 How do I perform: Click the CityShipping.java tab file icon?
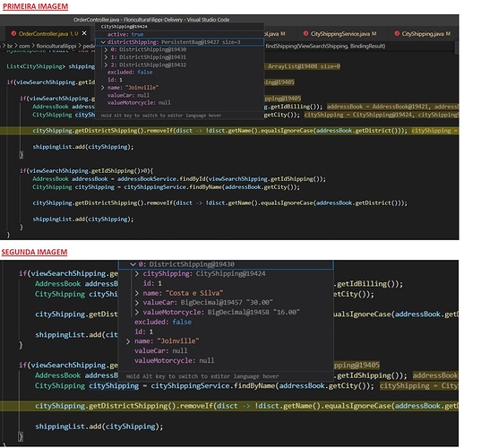(x=397, y=33)
